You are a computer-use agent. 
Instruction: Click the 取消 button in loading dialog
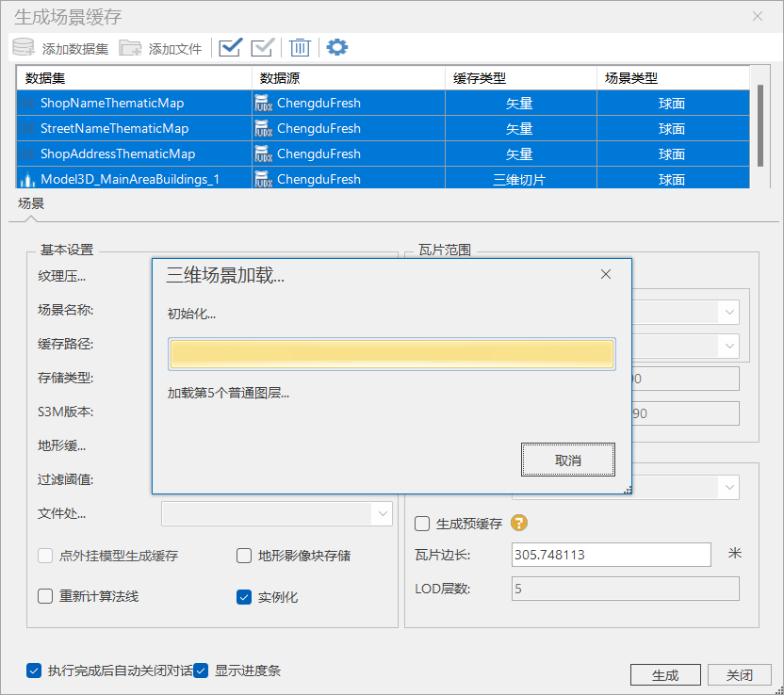[568, 460]
